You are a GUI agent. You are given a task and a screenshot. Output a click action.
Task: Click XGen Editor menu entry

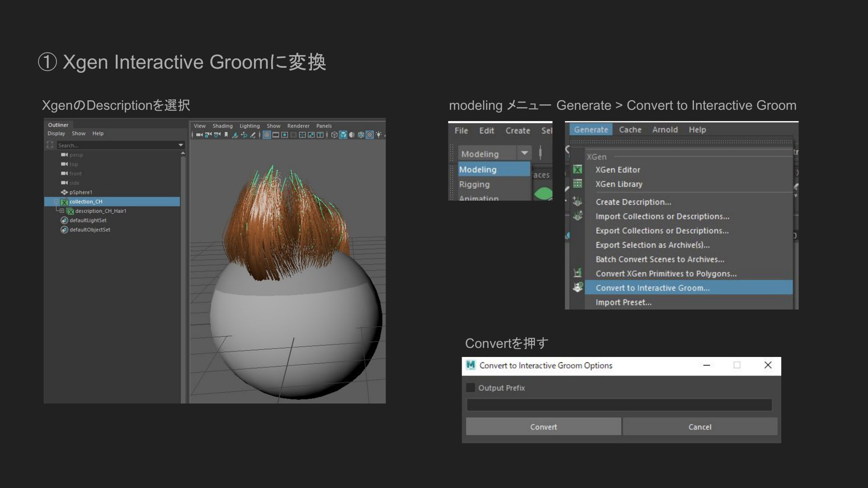[x=618, y=170]
